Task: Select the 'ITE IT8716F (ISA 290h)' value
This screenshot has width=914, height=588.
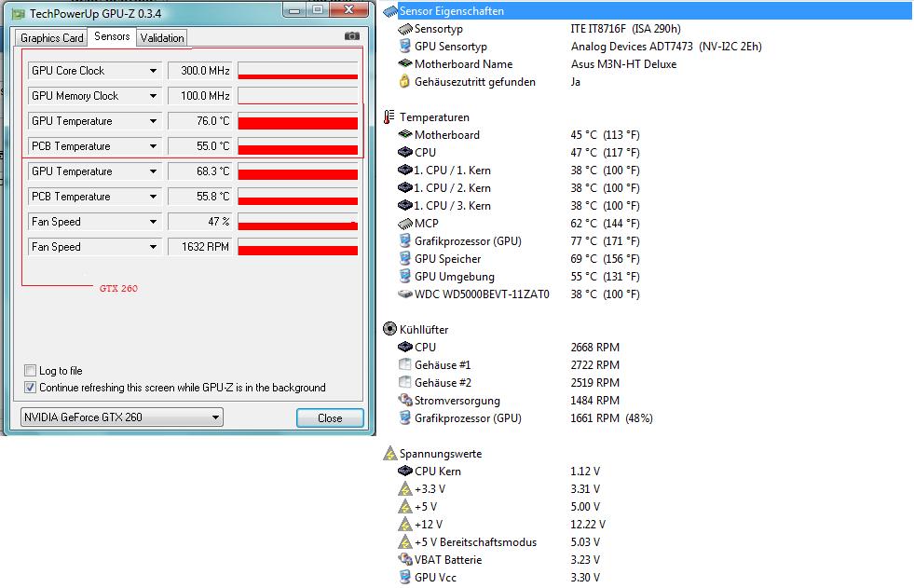Action: [x=625, y=29]
